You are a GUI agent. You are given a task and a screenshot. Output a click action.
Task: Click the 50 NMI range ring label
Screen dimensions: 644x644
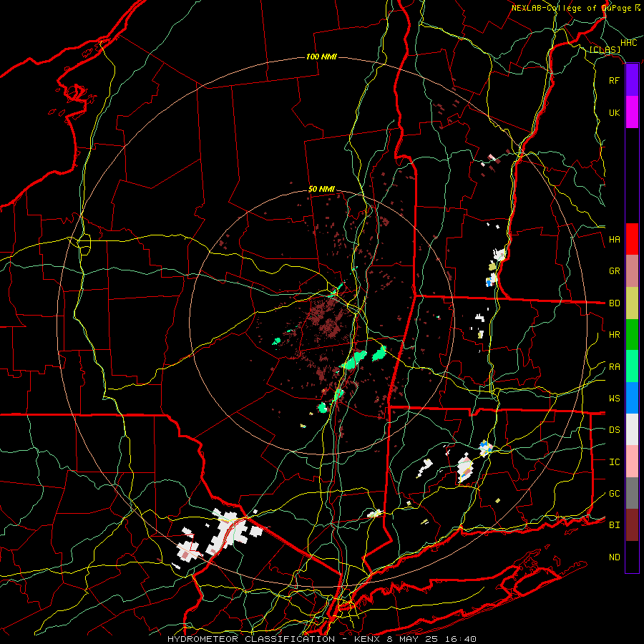[321, 189]
